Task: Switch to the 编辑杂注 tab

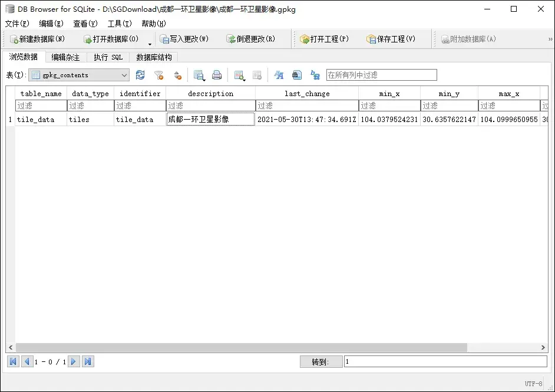Action: 65,57
